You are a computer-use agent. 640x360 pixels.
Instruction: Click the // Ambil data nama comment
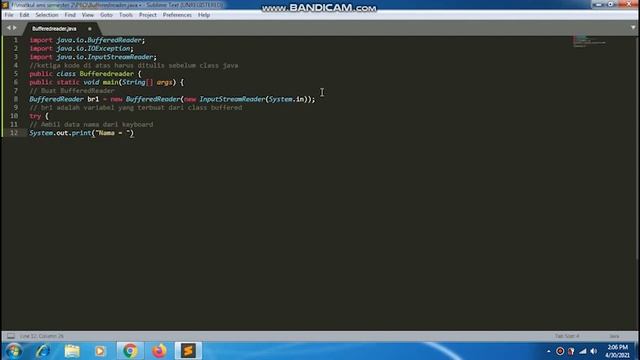tap(91, 124)
